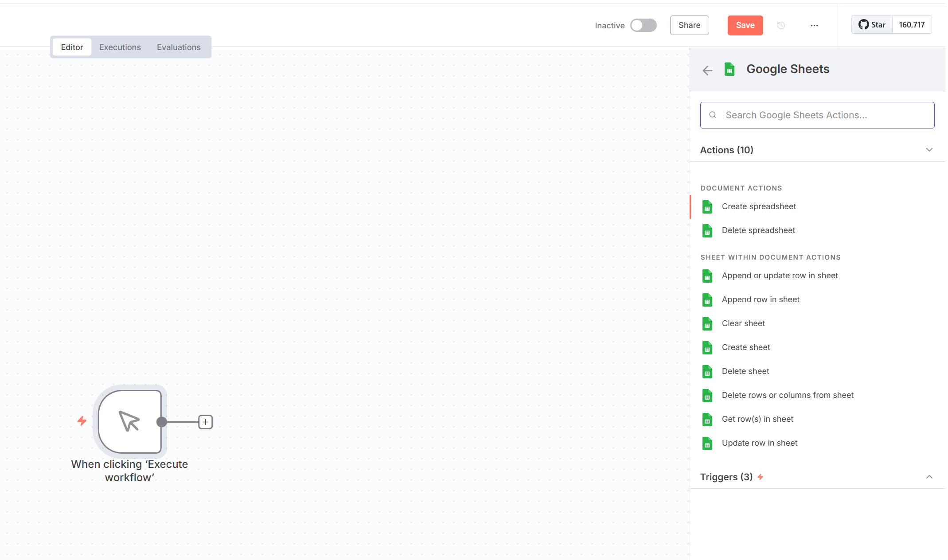Open the three-dots more options menu
948x560 pixels.
click(814, 26)
